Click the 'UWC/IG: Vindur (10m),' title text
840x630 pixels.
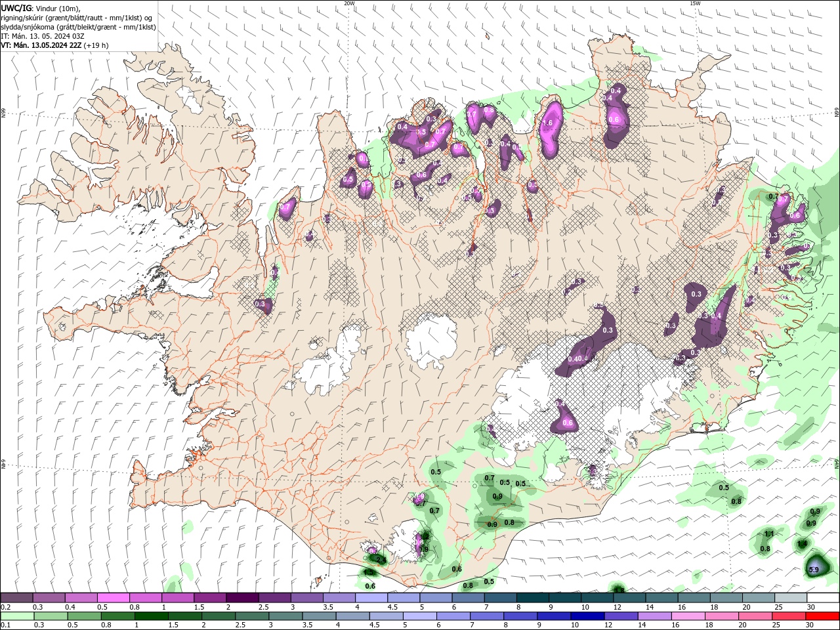pos(39,8)
